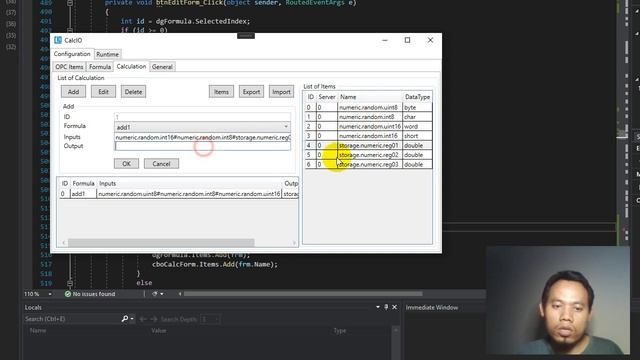Screen dimensions: 640x360
Task: Click the calculation grid horizontal scrollbar thumb
Action: click(161, 242)
